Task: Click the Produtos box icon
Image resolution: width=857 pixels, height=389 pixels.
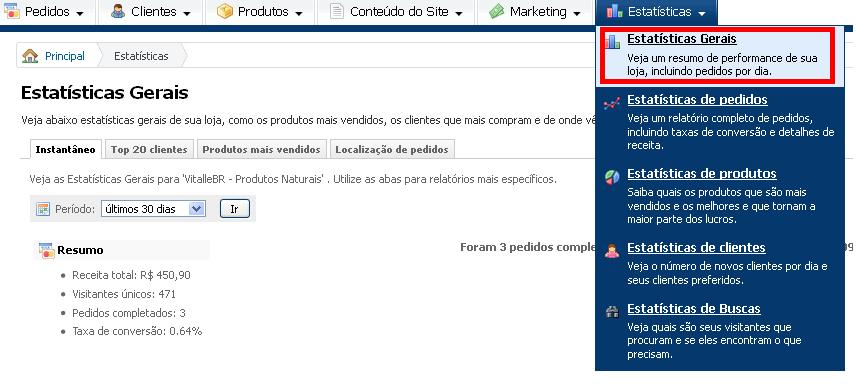Action: click(x=225, y=11)
